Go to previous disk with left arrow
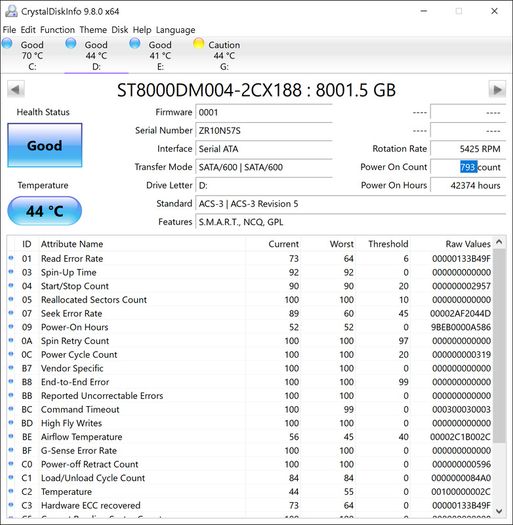The height and width of the screenshot is (525, 513). point(16,89)
